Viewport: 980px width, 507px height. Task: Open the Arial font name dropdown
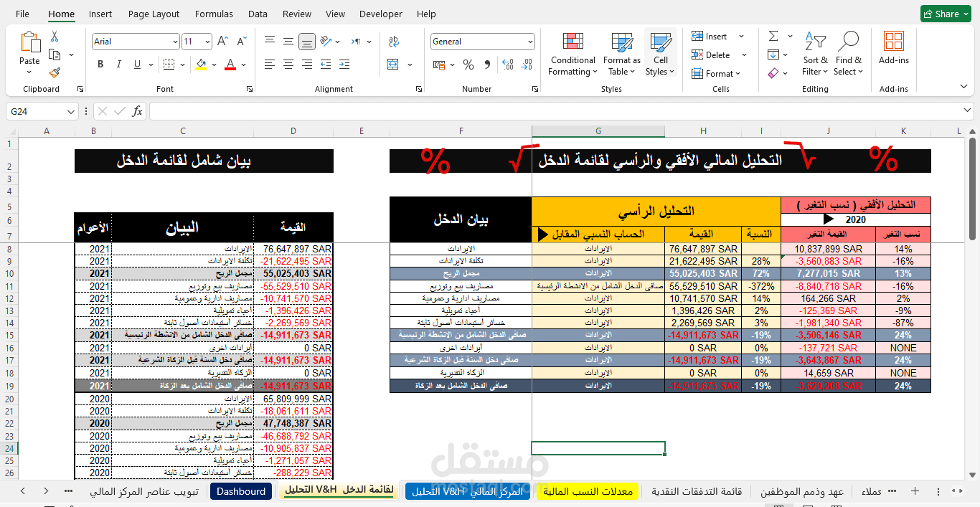pos(175,42)
